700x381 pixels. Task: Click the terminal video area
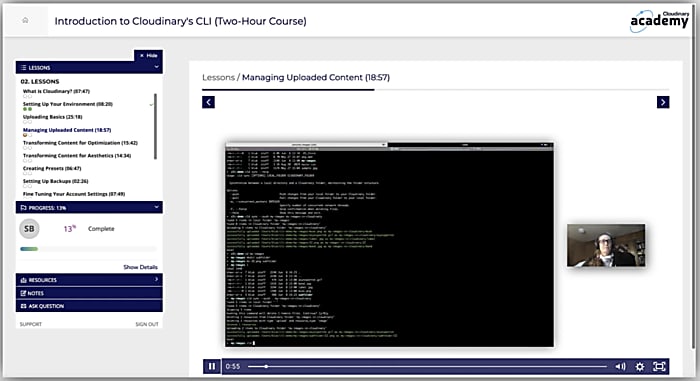[x=389, y=245]
